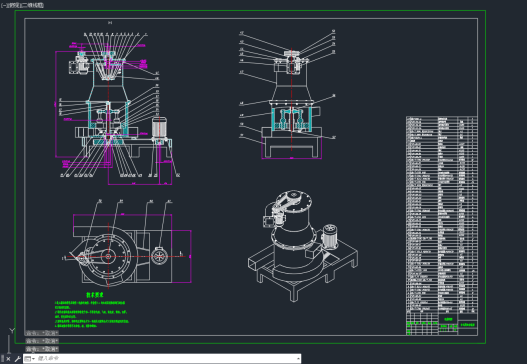Grab the command line grip handle
This screenshot has height=364, width=527.
(x=2, y=359)
